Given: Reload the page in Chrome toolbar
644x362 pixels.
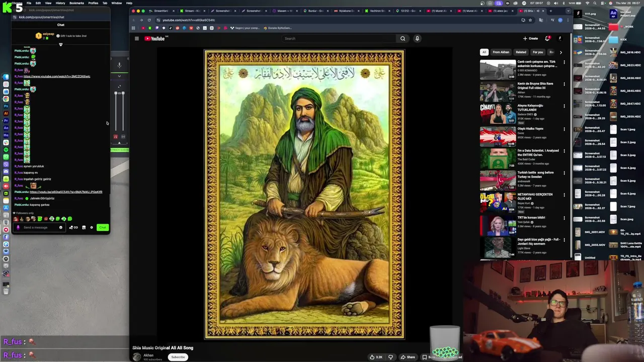Looking at the screenshot, I should click(149, 20).
